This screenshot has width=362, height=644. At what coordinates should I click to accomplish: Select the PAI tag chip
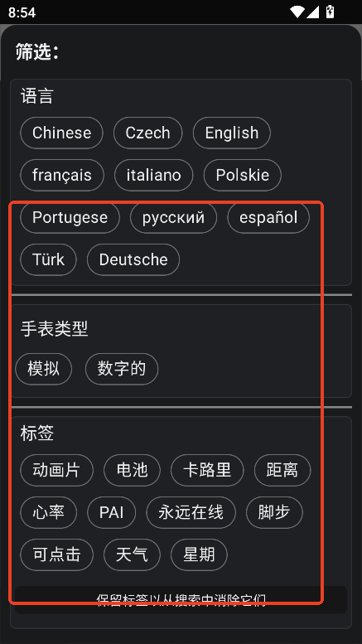(112, 512)
